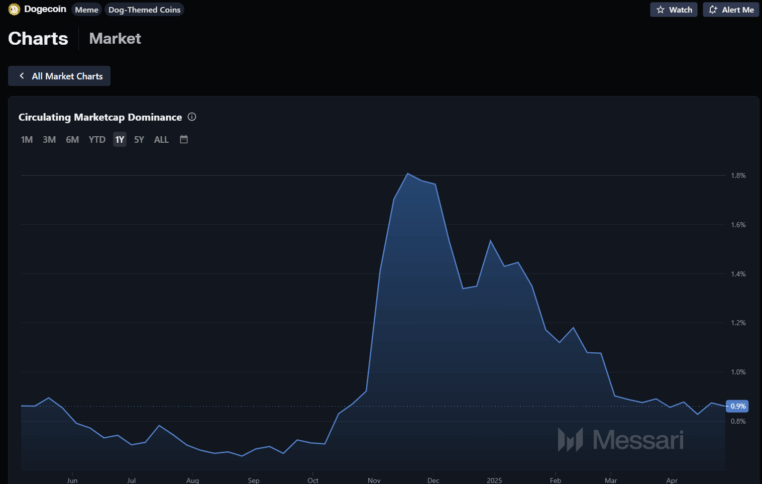
Task: Click the Dogecoin coin logo
Action: [14, 9]
